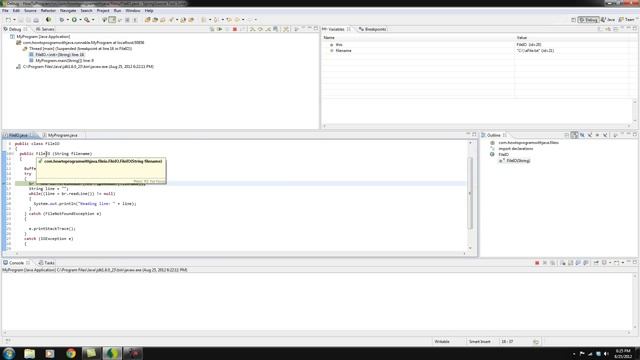This screenshot has width=640, height=360.
Task: Select the MyProgram.java editor tab
Action: (60, 135)
